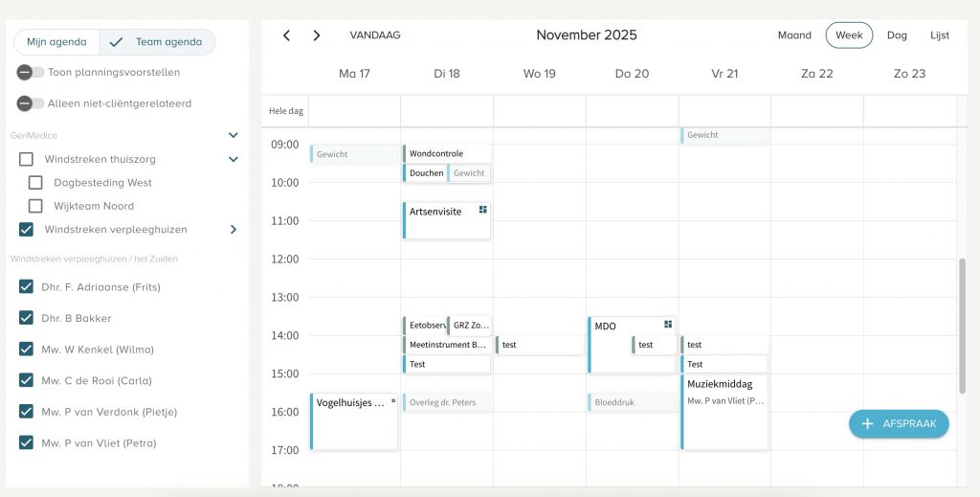Go to previous week with left arrow
The width and height of the screenshot is (980, 497).
click(x=286, y=35)
